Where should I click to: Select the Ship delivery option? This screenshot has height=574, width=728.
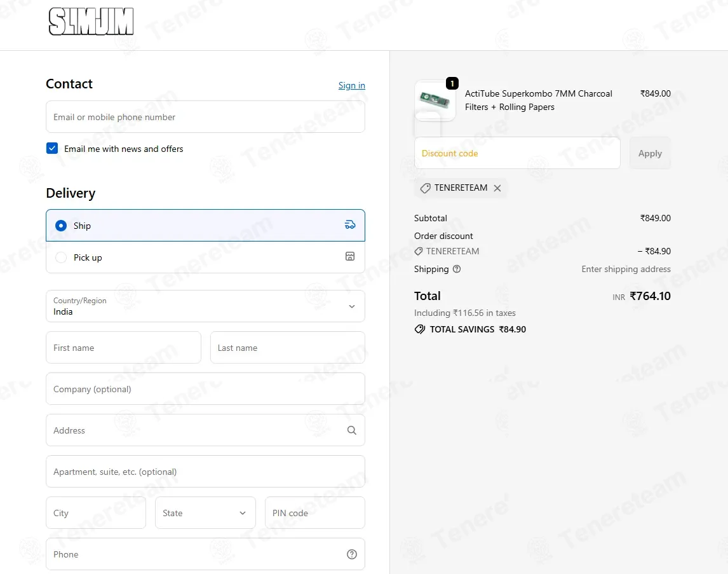(x=205, y=225)
